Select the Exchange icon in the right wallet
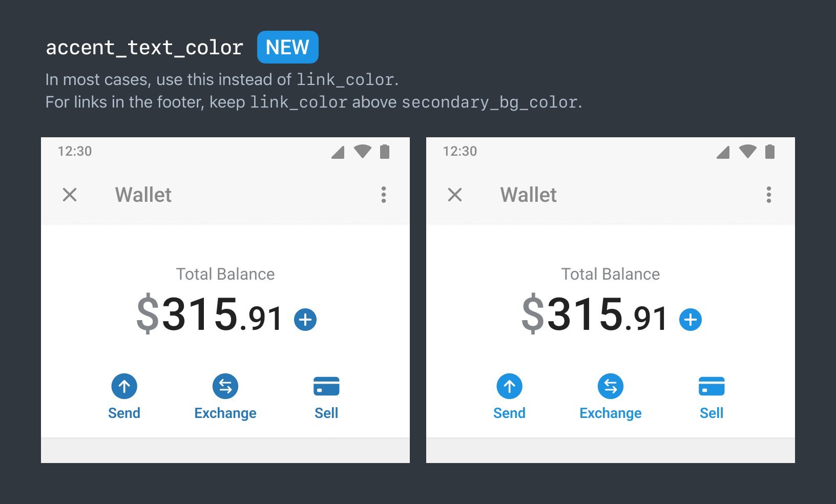This screenshot has height=504, width=836. 611,386
